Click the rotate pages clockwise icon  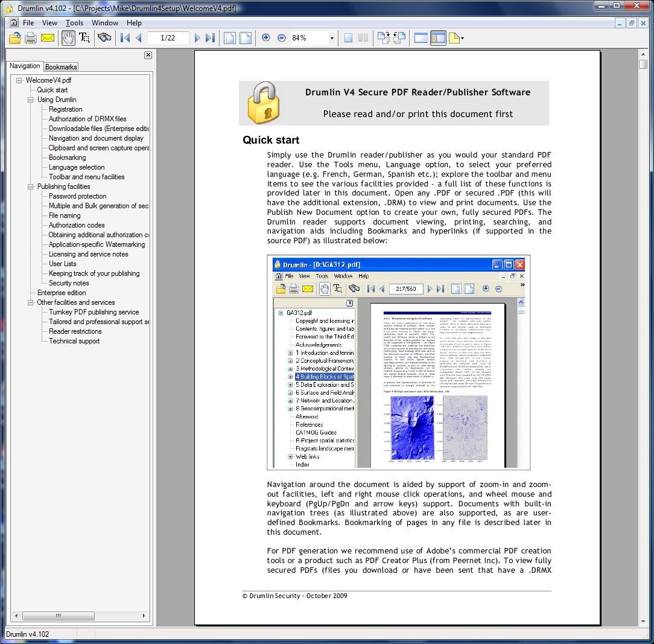click(x=383, y=38)
